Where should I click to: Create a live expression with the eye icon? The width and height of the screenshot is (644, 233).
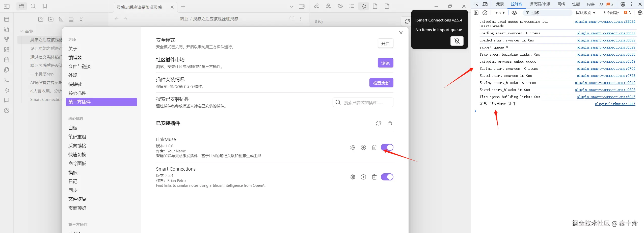tap(514, 13)
